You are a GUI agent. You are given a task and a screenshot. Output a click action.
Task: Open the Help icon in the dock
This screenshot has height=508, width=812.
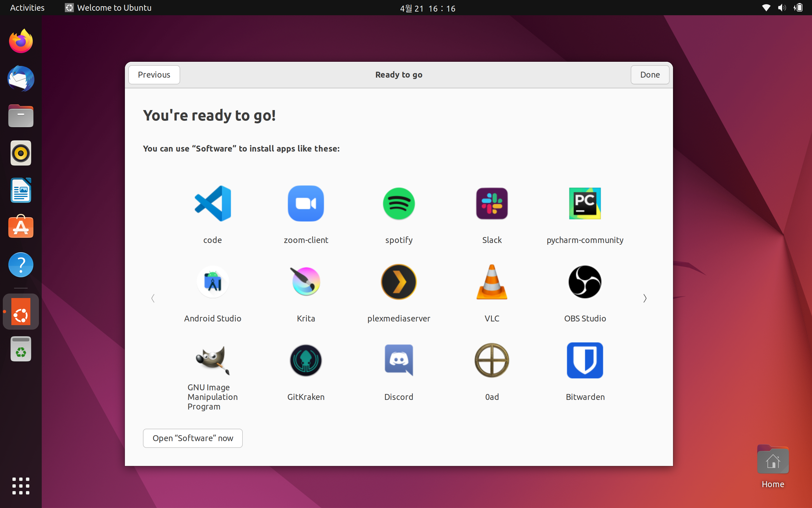point(21,265)
